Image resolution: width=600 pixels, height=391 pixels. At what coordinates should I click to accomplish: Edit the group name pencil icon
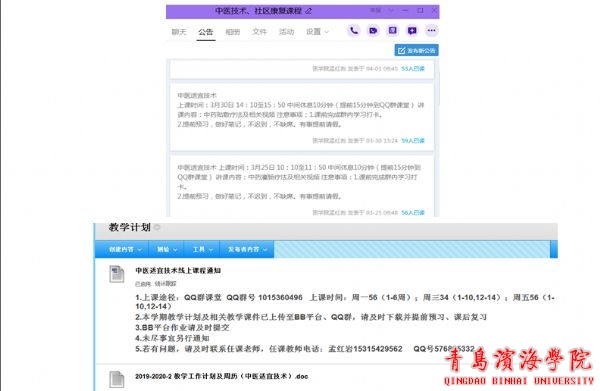coord(308,11)
